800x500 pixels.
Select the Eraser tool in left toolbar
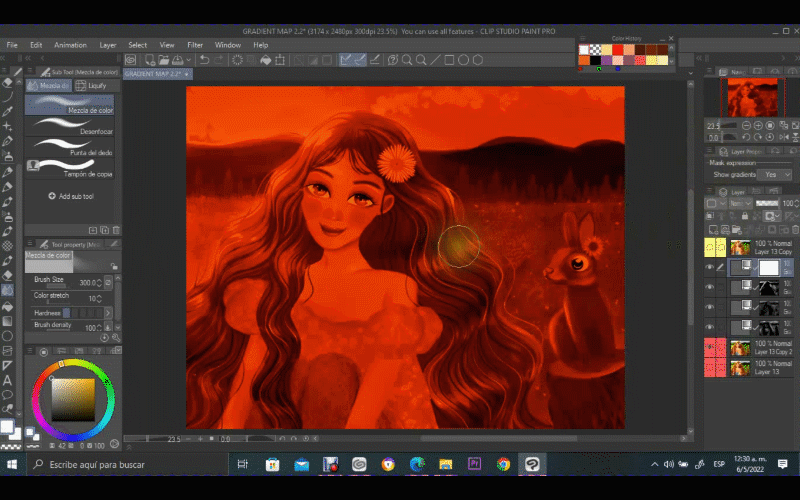point(7,273)
